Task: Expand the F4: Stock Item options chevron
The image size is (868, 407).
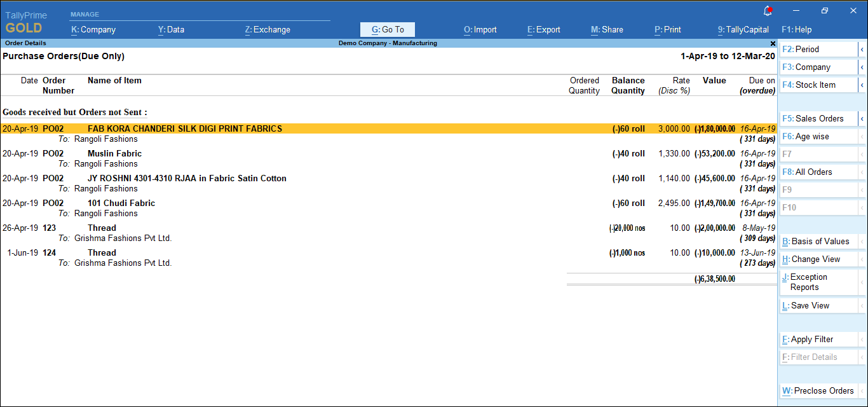Action: point(863,85)
